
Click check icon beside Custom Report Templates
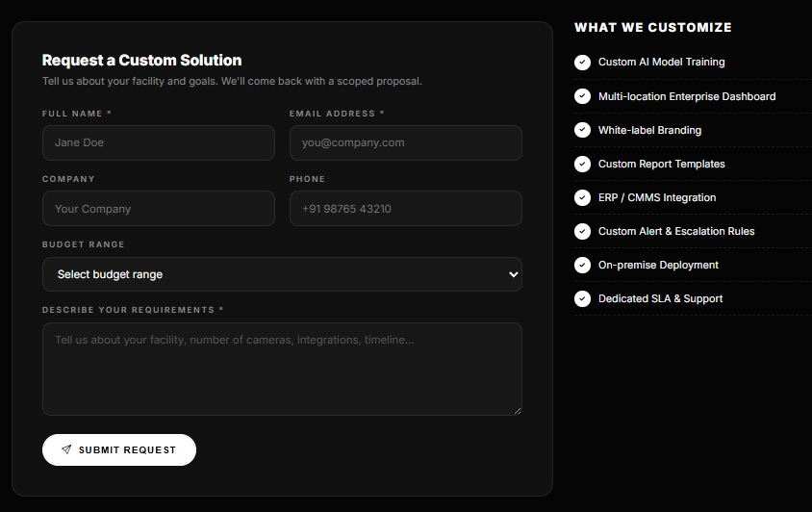(x=583, y=164)
